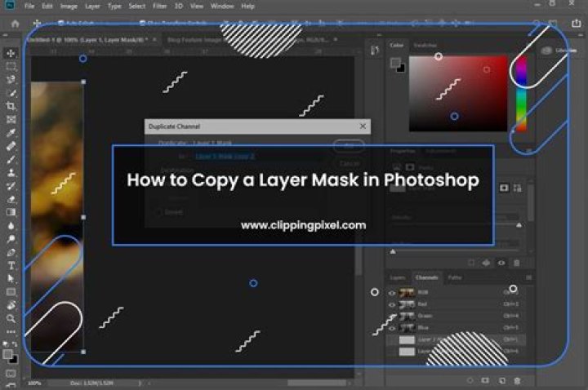
Task: Toggle mask visibility eye in Properties panel
Action: point(501,263)
